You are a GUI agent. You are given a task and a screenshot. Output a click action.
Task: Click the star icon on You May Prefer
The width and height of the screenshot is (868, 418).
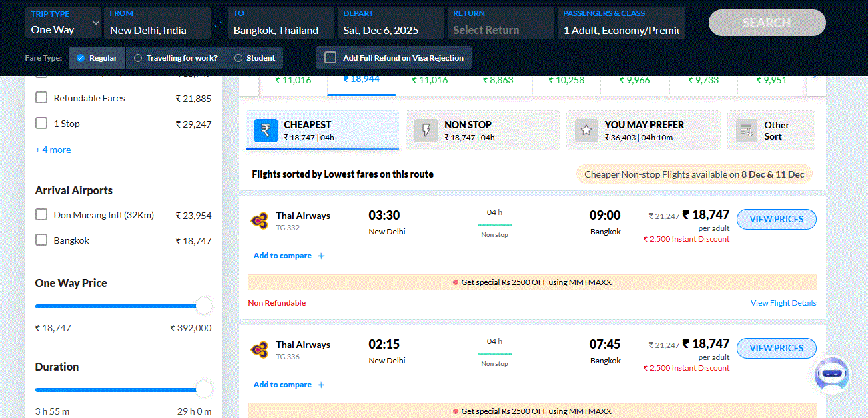(586, 130)
